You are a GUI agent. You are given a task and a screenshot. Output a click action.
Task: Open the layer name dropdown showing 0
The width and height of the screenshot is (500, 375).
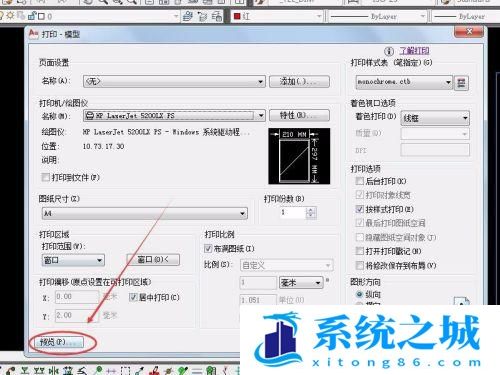89,16
